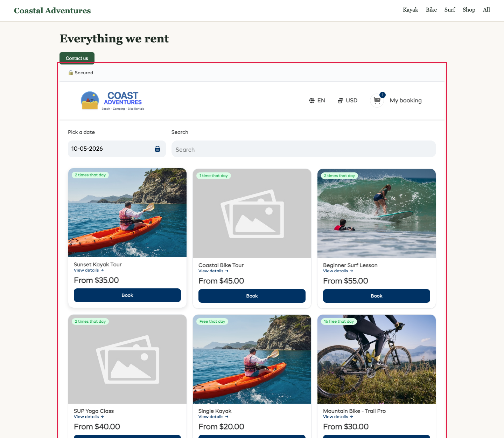This screenshot has height=438, width=504.
Task: Open the All nav item
Action: pyautogui.click(x=486, y=10)
